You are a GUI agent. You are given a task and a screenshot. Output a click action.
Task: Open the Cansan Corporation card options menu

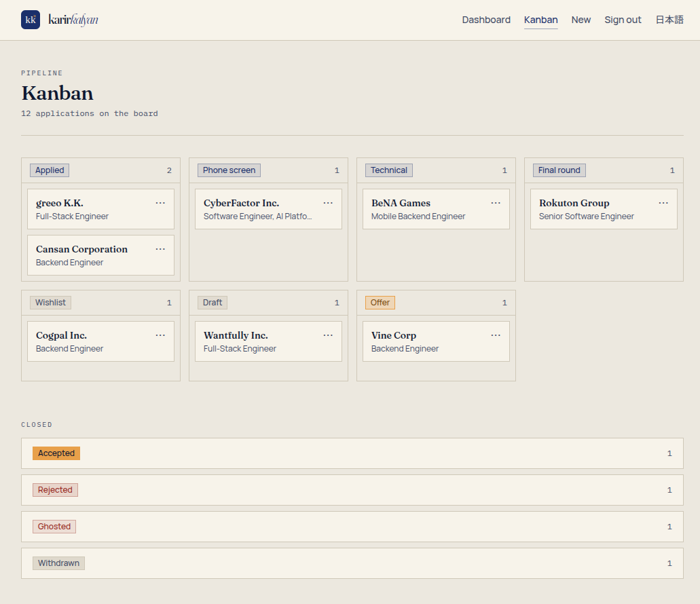160,249
